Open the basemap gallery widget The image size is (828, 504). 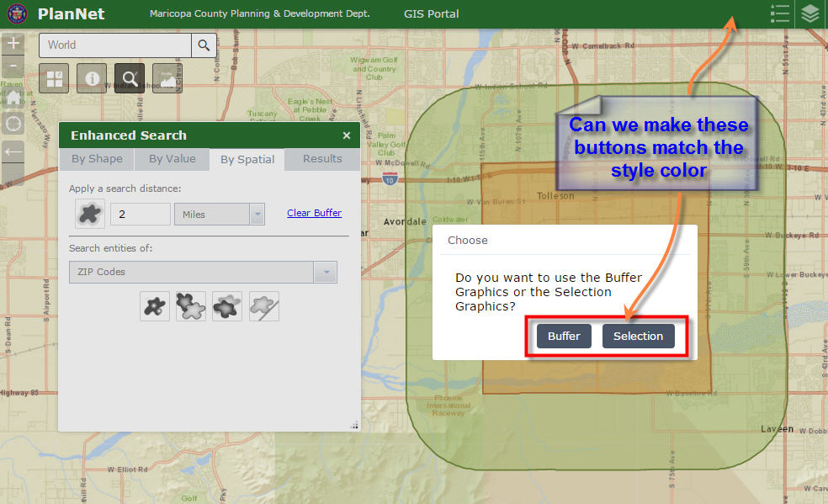(x=54, y=78)
